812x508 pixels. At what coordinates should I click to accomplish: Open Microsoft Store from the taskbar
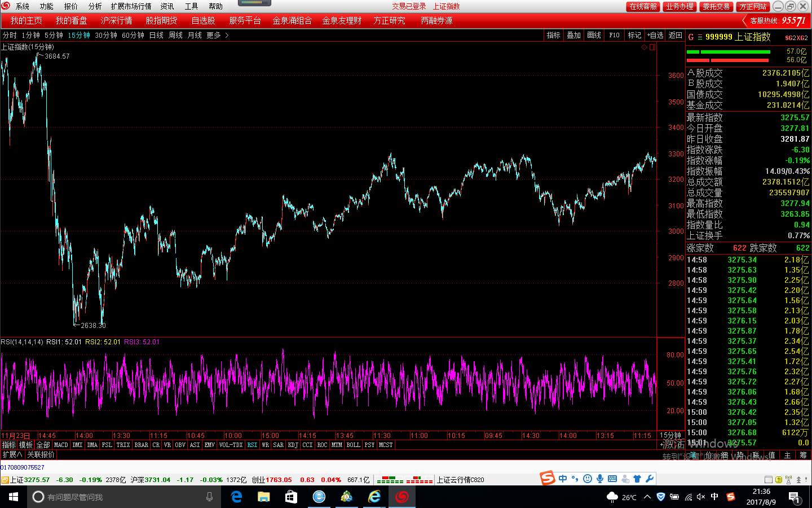(291, 497)
